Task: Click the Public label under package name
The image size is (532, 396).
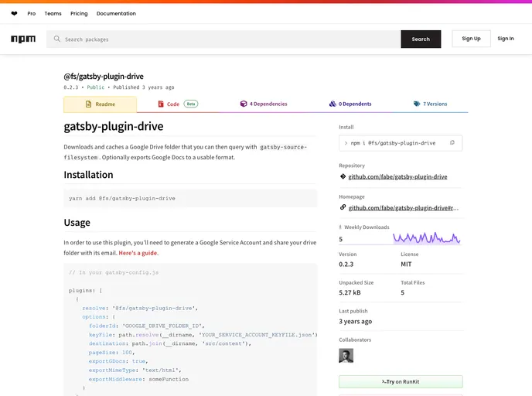Action: tap(96, 87)
